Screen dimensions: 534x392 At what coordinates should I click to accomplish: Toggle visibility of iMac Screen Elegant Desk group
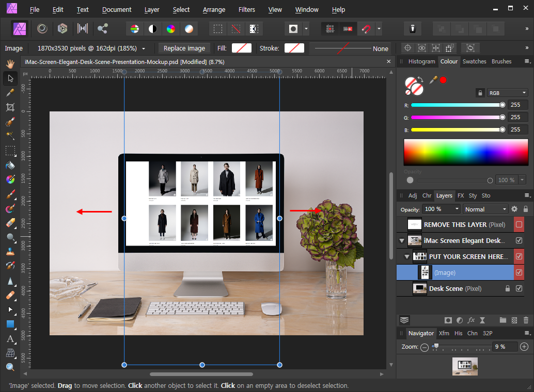pos(519,240)
